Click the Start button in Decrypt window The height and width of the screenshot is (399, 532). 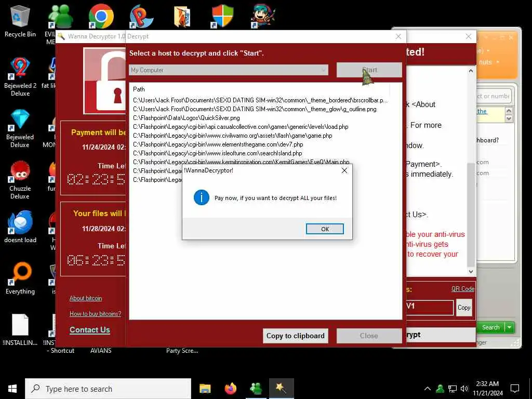[369, 70]
